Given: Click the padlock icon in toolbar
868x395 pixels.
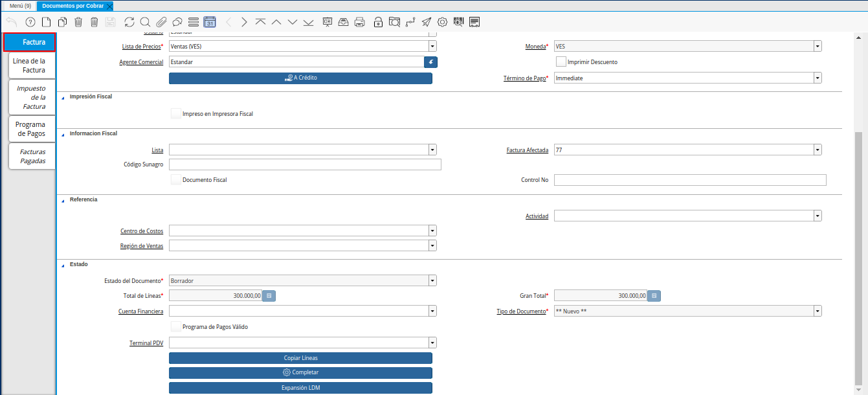Looking at the screenshot, I should [378, 22].
